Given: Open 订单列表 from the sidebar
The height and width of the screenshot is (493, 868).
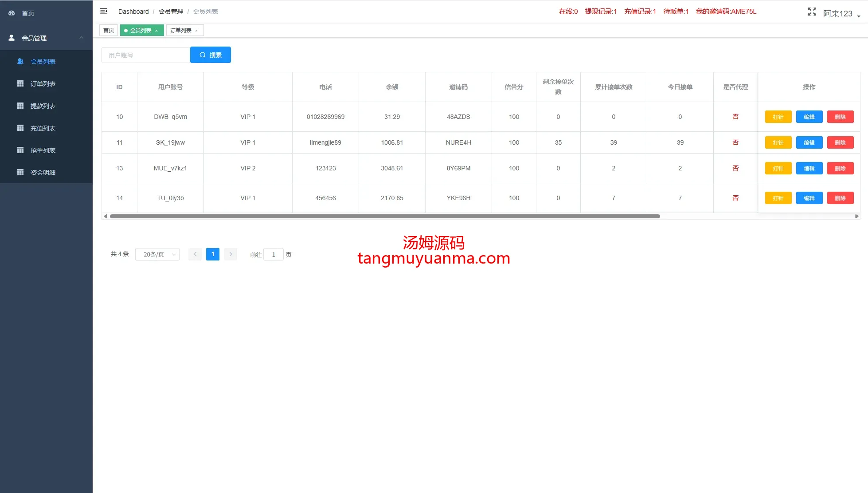Looking at the screenshot, I should coord(43,84).
